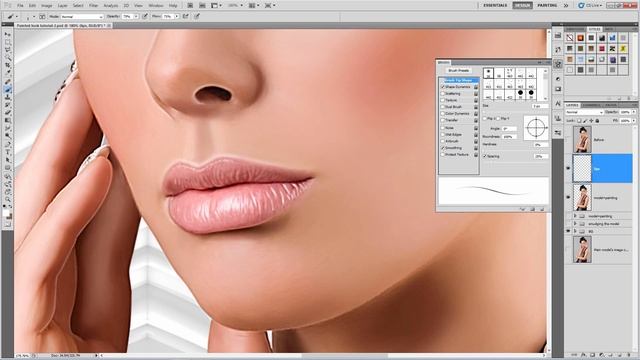Viewport: 640px width, 360px height.
Task: Click lock icon next to Shape Dynamics
Action: pos(476,87)
